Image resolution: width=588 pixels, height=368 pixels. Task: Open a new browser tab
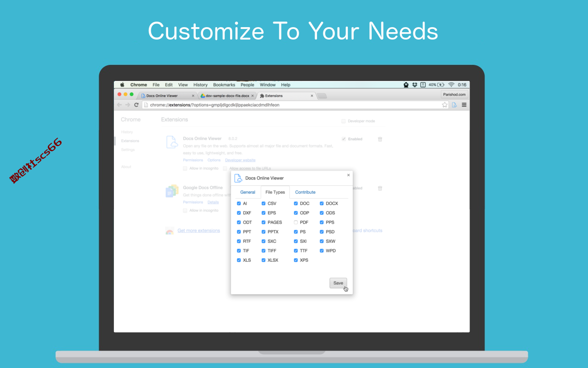tap(322, 96)
